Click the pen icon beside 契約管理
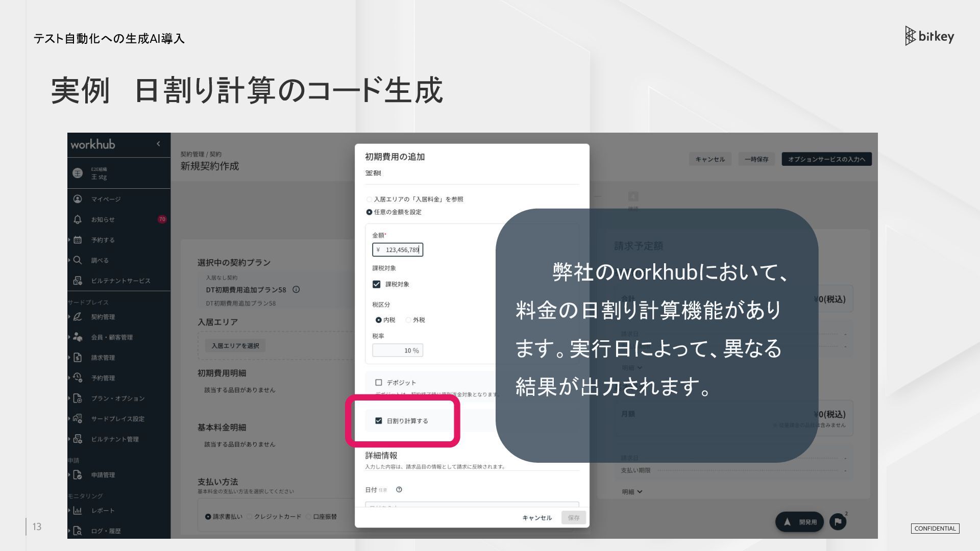This screenshot has width=980, height=551. click(x=78, y=317)
